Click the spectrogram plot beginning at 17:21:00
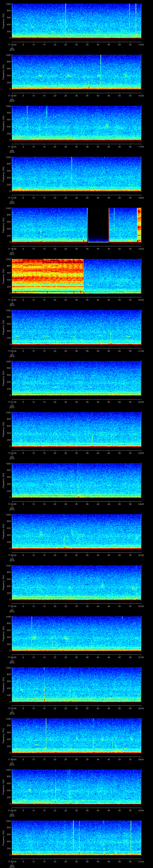This screenshot has width=153, height=868. (77, 378)
